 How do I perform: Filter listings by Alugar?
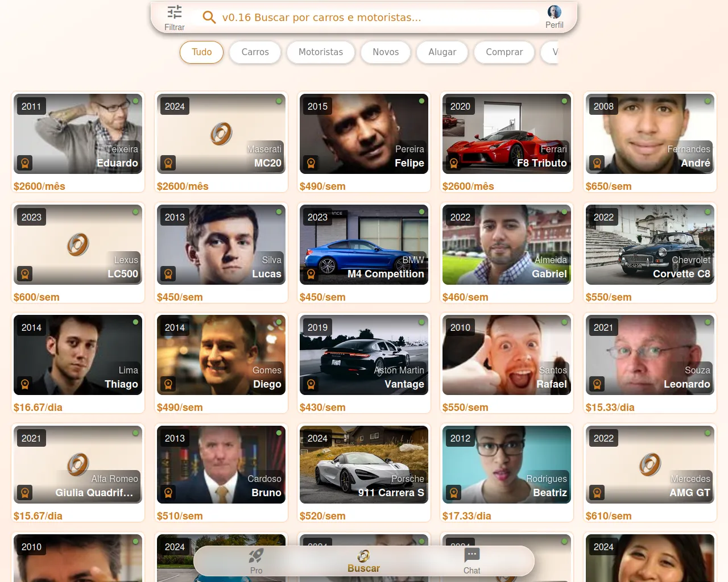pyautogui.click(x=442, y=52)
